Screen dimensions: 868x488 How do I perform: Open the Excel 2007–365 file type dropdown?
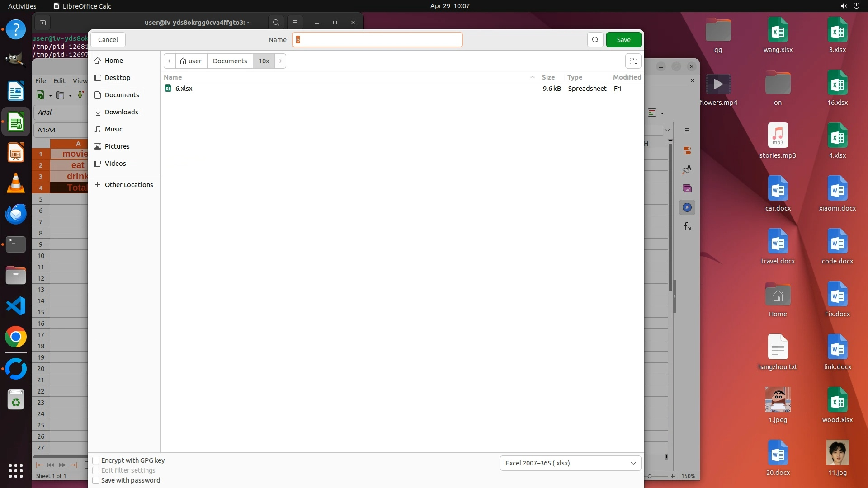coord(570,463)
